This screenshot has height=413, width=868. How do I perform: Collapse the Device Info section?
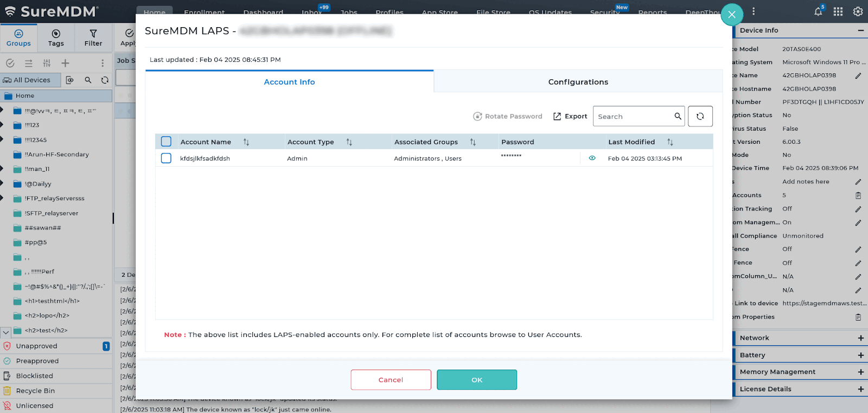coord(861,30)
